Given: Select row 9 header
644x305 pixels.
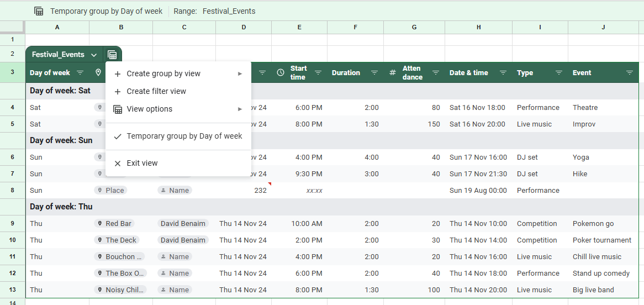Looking at the screenshot, I should click(x=12, y=224).
